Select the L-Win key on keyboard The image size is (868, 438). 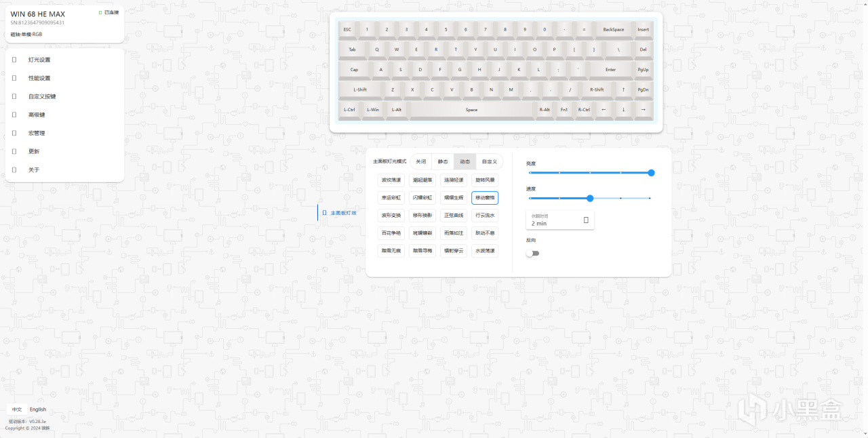(x=373, y=110)
